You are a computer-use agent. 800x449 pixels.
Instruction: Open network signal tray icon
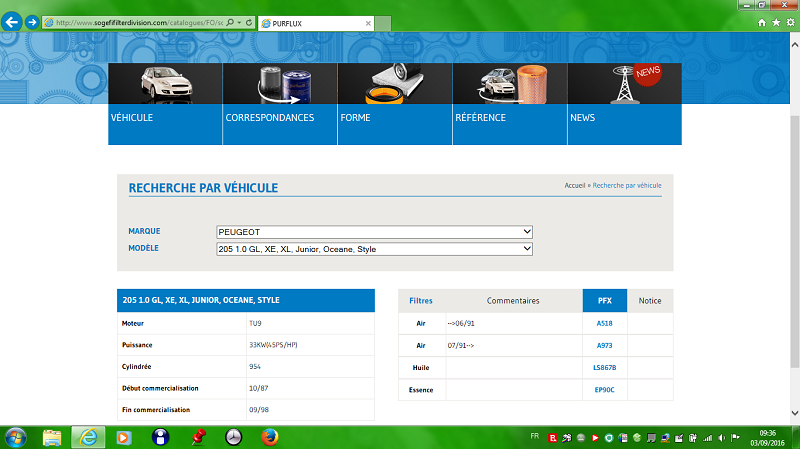coord(707,438)
